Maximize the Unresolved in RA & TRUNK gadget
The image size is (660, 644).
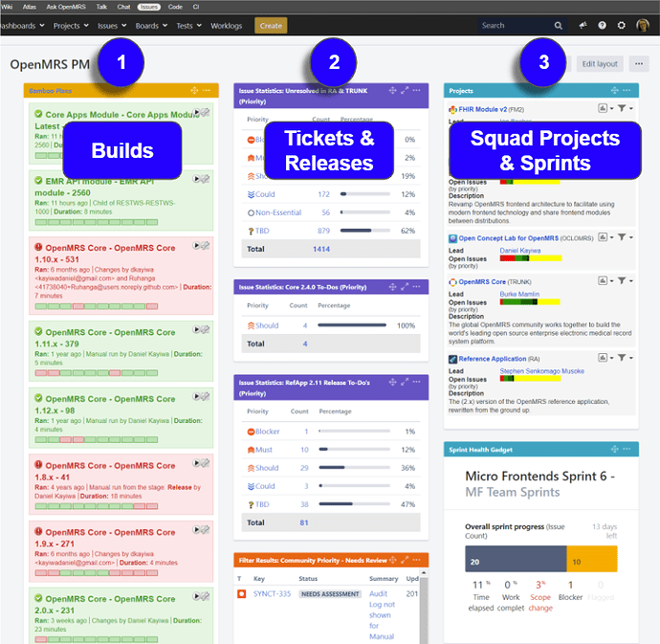[405, 91]
